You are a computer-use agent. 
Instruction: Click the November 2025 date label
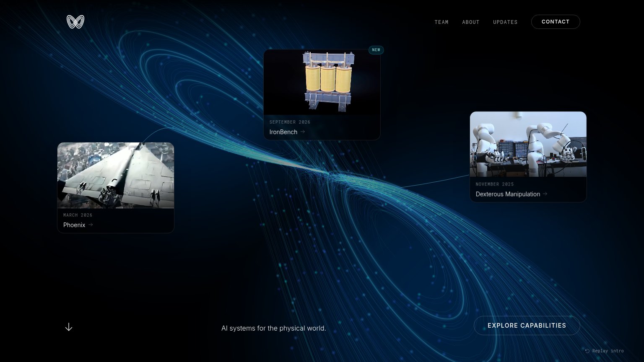495,184
